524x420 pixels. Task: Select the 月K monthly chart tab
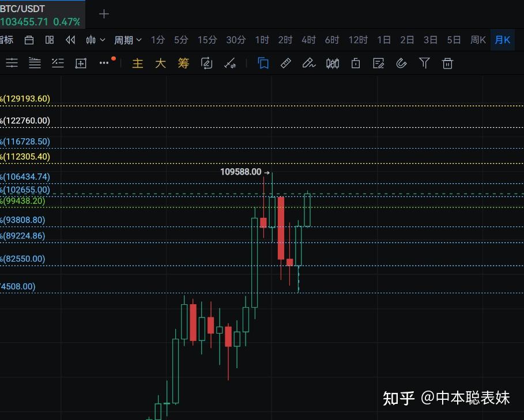point(502,40)
